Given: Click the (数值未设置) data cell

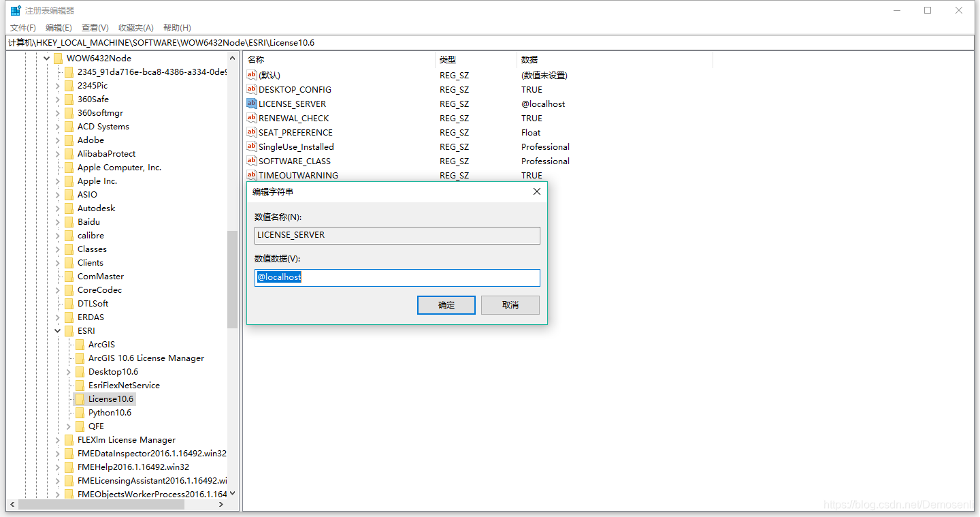Looking at the screenshot, I should (x=544, y=75).
